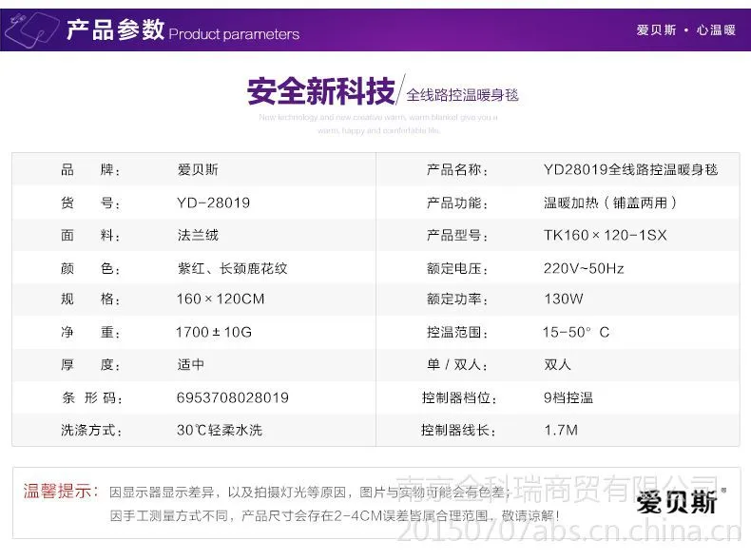Image resolution: width=751 pixels, height=560 pixels.
Task: Click the 双人 value
Action: [x=557, y=364]
